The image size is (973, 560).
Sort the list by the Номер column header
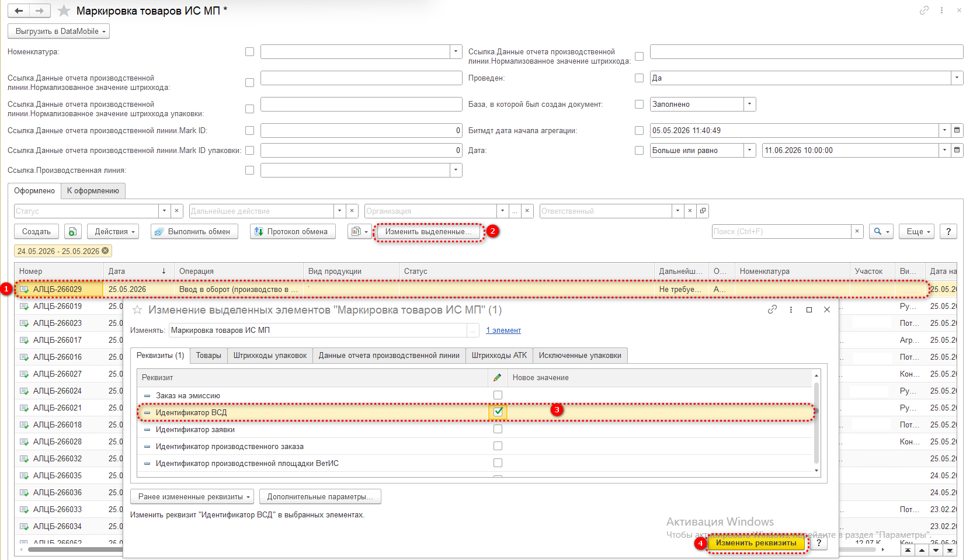(x=59, y=271)
